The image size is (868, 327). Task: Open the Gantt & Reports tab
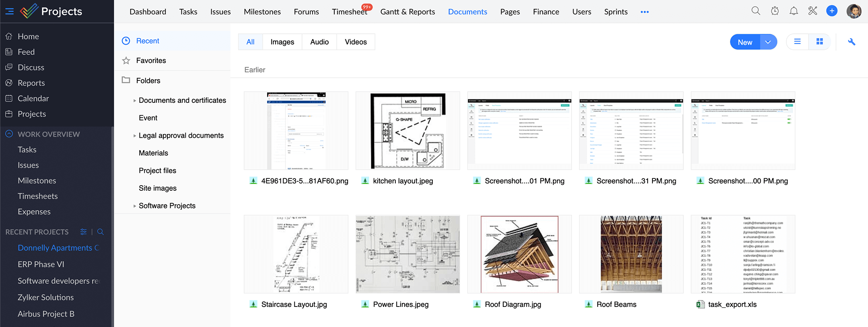407,12
